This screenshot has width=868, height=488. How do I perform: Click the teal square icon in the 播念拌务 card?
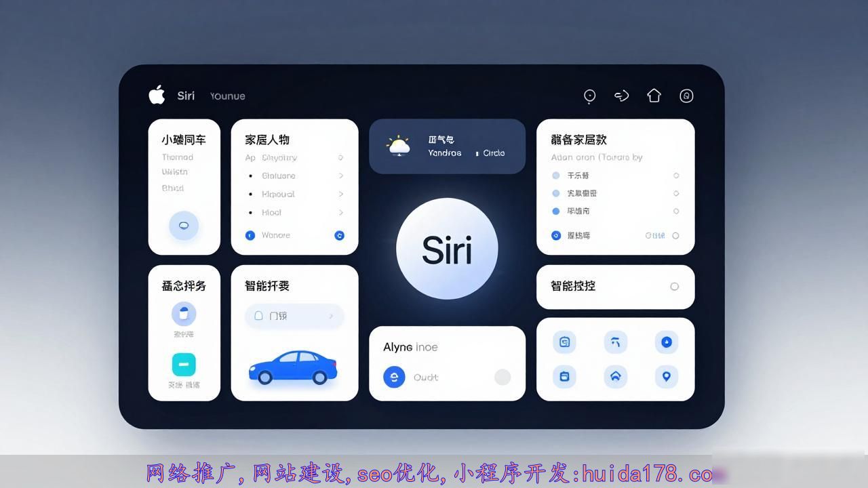(184, 365)
